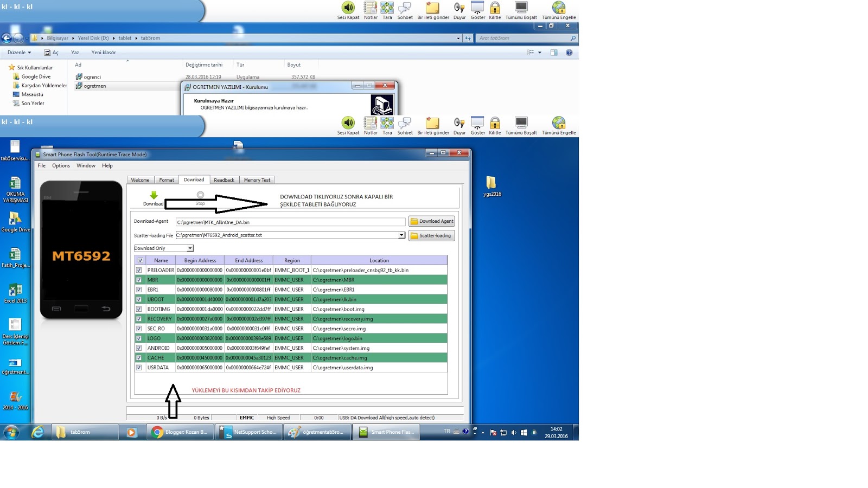Go back in the Explorer window
This screenshot has width=868, height=488.
coord(7,38)
